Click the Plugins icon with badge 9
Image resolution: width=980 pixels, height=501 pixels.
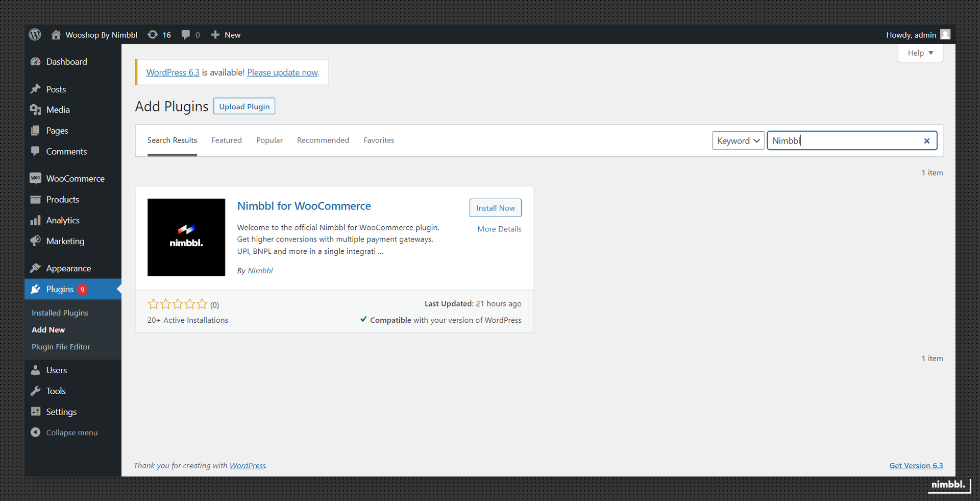pyautogui.click(x=36, y=289)
